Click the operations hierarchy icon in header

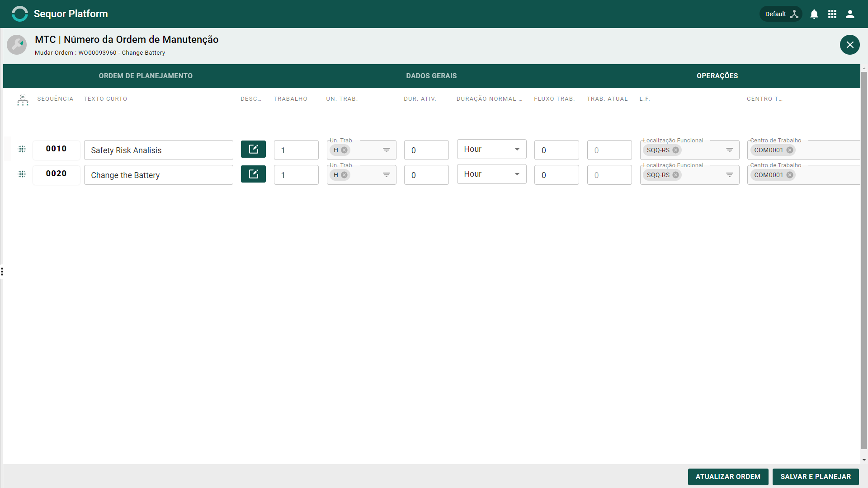[x=23, y=100]
